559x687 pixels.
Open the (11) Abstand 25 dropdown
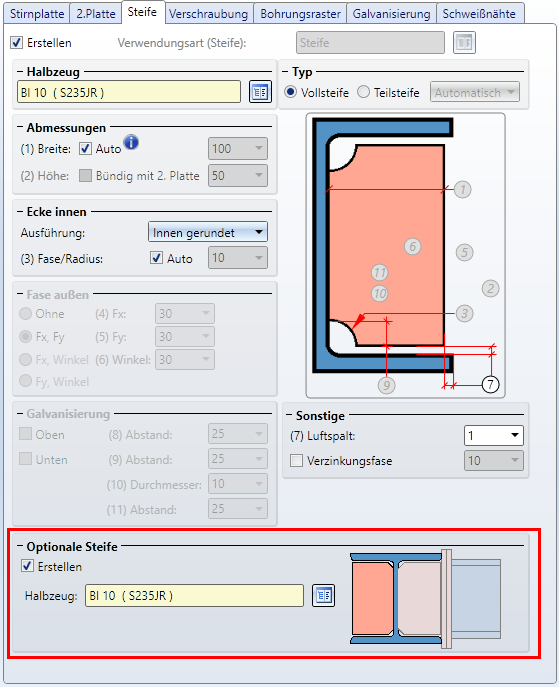point(238,509)
